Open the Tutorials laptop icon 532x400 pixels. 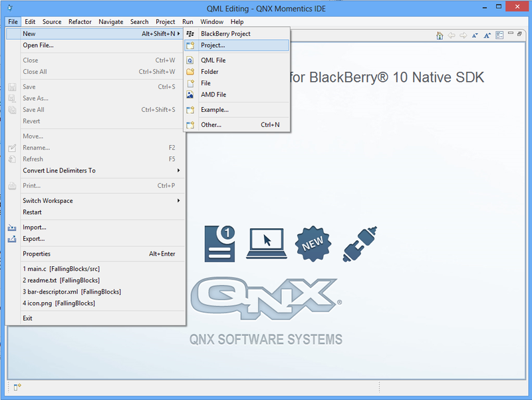pos(267,244)
